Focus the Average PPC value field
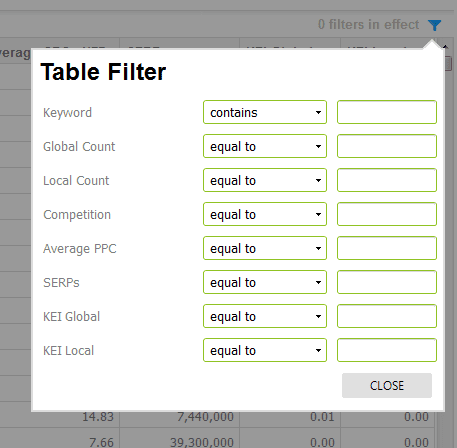The image size is (457, 448). [x=387, y=248]
